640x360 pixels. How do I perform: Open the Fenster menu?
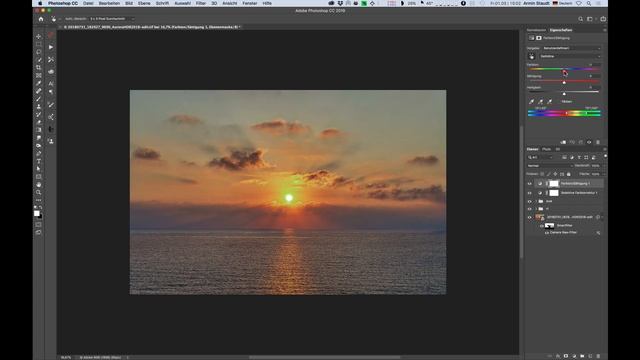point(250,3)
